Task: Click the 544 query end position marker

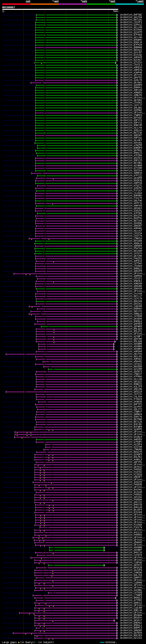Action: [x=115, y=11]
